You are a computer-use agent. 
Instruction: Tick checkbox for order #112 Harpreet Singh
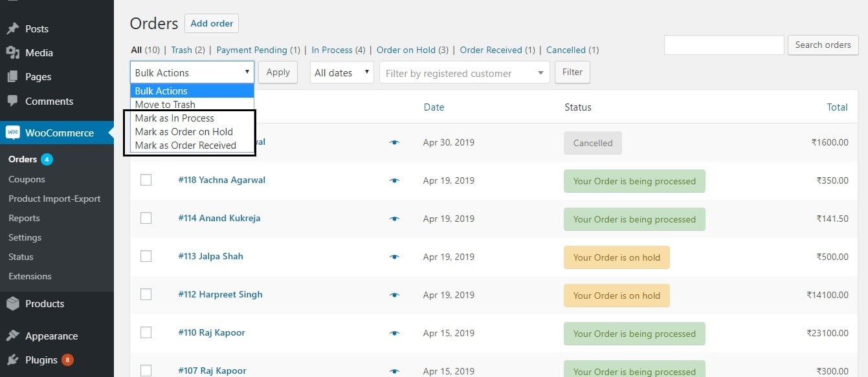(x=146, y=294)
